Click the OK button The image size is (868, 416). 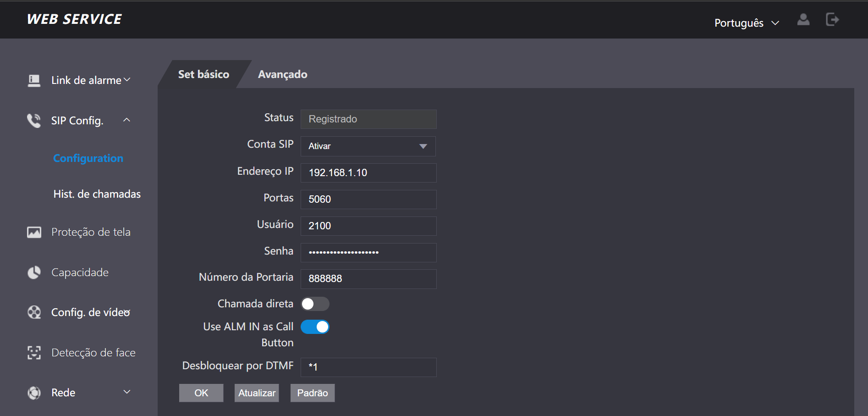coord(201,393)
